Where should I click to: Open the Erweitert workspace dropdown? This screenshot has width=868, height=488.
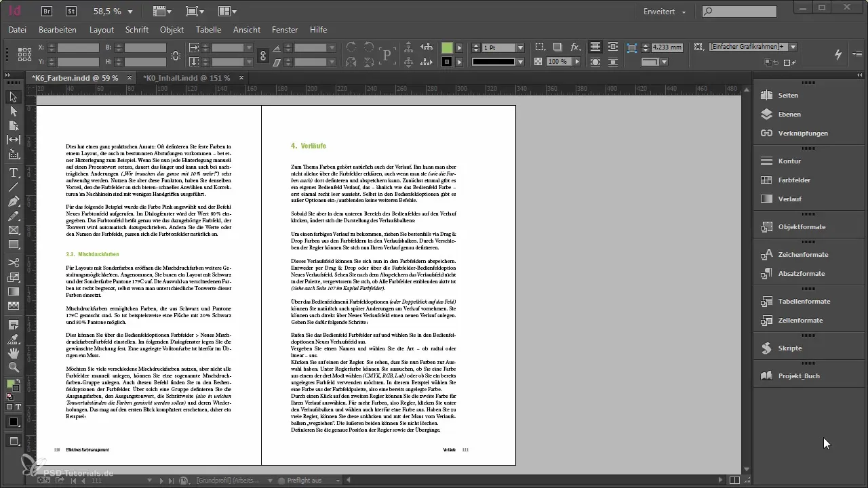click(x=665, y=12)
